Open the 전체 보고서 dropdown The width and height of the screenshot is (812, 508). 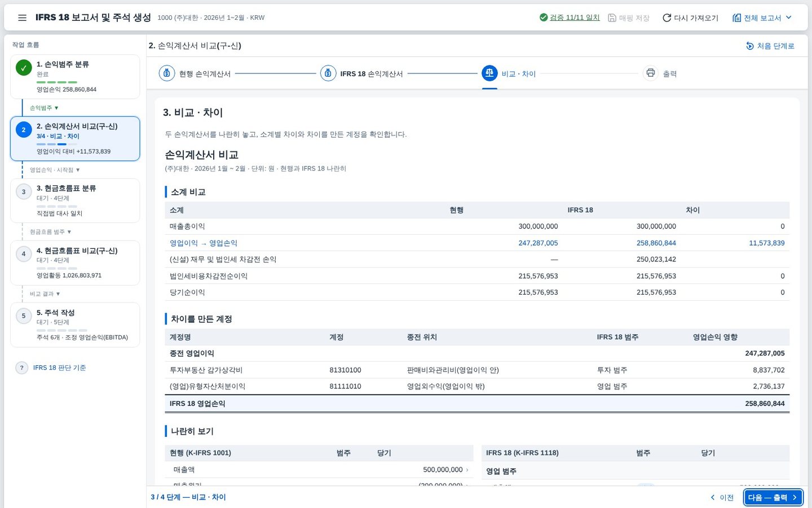(762, 17)
